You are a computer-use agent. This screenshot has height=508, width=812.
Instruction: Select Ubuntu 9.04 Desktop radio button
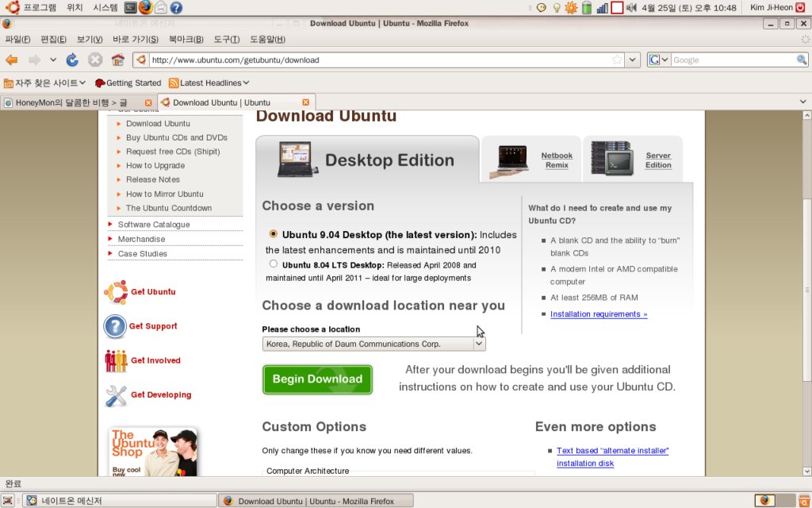click(x=273, y=234)
